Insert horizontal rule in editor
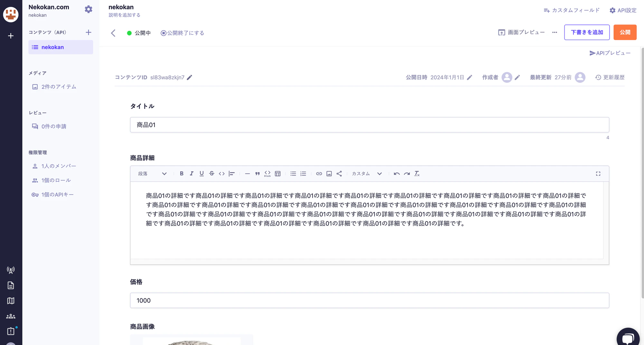The image size is (644, 345). [247, 174]
